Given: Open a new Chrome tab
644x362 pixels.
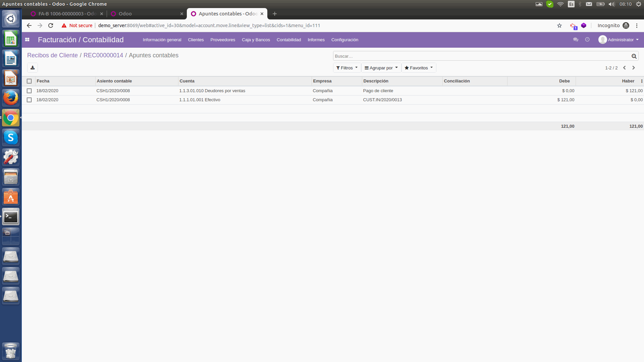Looking at the screenshot, I should click(275, 14).
